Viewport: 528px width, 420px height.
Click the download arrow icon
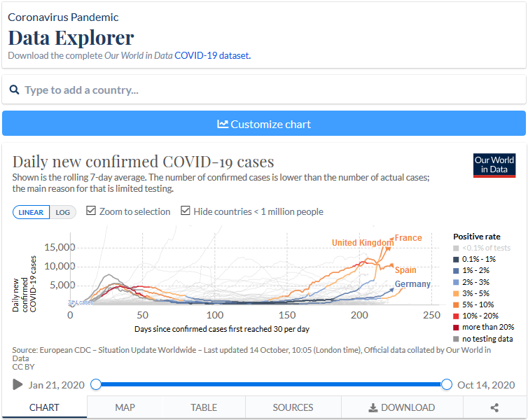point(373,407)
